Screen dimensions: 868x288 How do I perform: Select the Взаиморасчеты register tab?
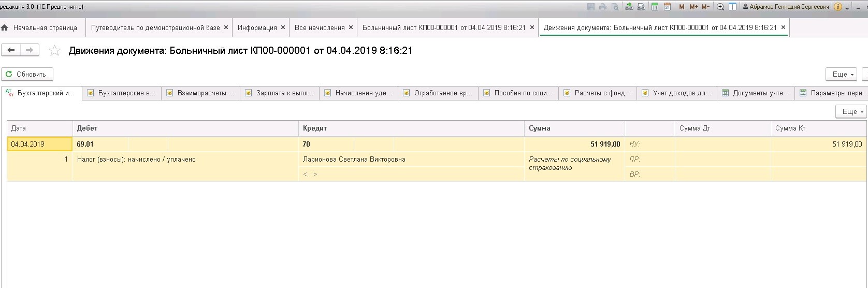coord(201,93)
